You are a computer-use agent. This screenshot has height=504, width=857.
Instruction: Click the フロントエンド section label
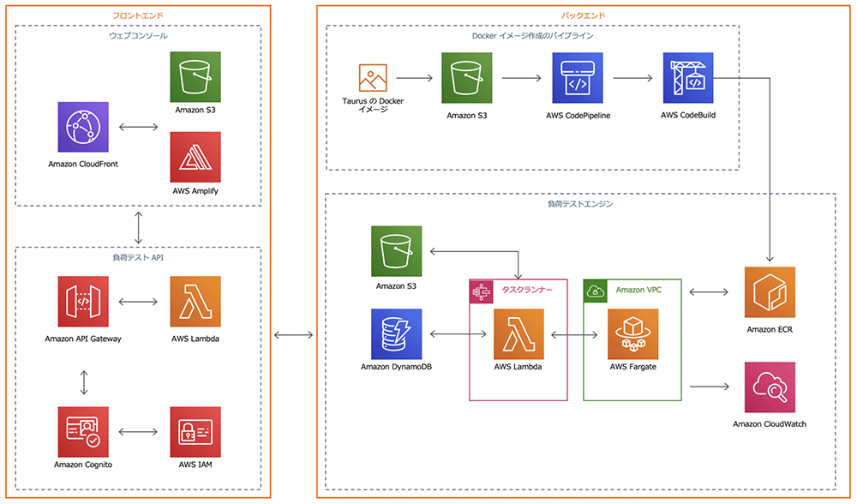pyautogui.click(x=137, y=15)
